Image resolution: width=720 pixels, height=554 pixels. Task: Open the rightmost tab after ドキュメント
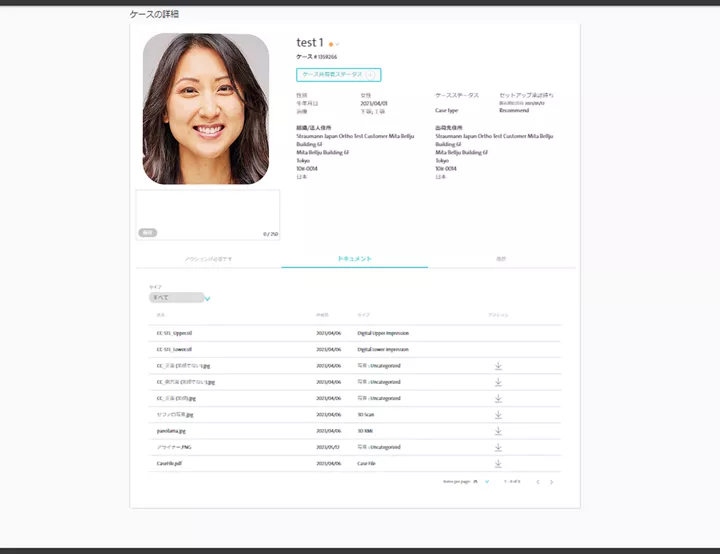pos(501,259)
